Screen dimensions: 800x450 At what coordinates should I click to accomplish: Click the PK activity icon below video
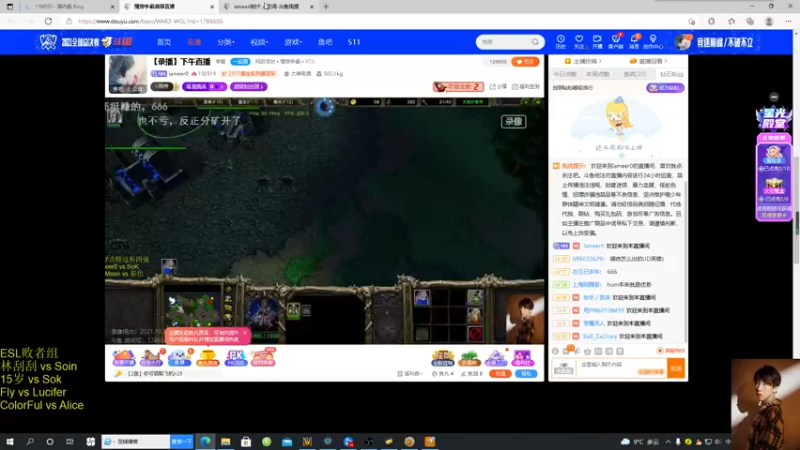click(x=235, y=358)
